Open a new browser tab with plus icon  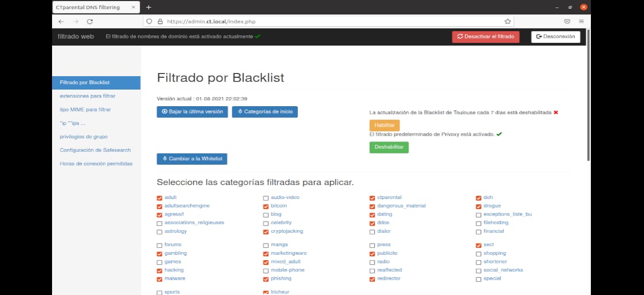pos(149,7)
